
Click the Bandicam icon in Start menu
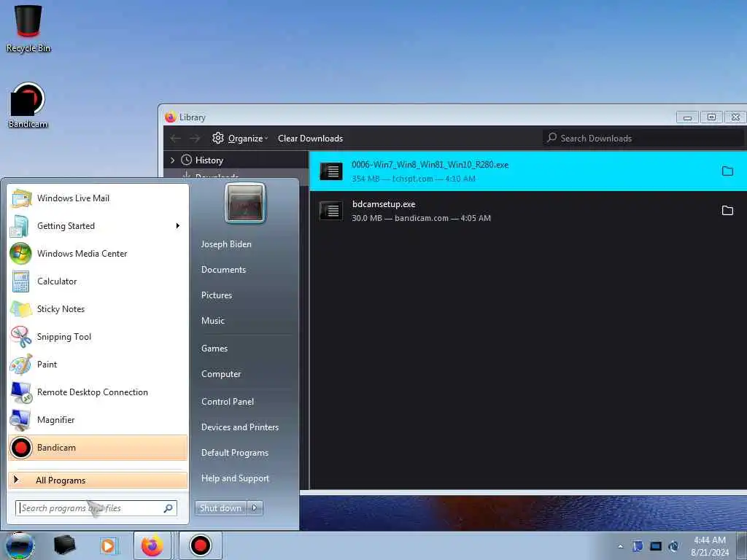(x=21, y=448)
